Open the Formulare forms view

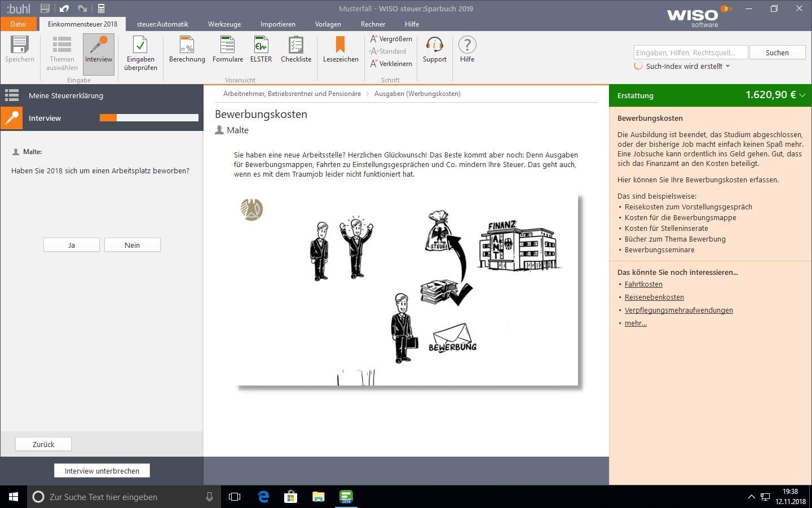pos(227,50)
